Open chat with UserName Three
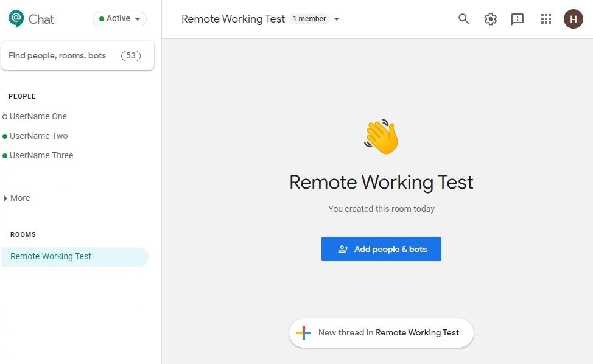 [x=41, y=155]
